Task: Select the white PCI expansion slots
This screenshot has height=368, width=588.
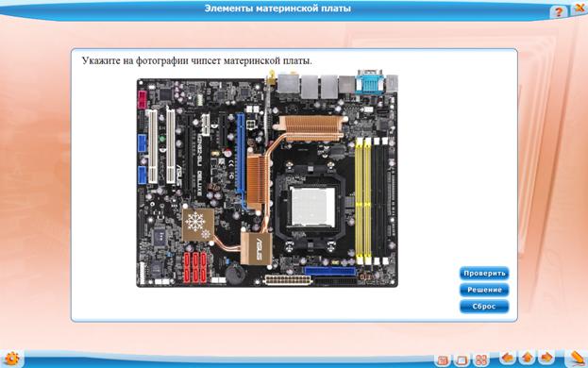Action: [x=161, y=145]
